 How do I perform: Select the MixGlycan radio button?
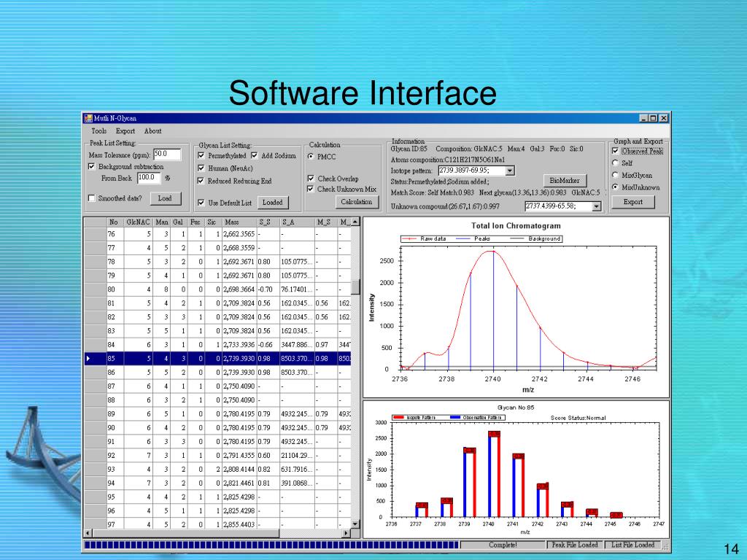[x=615, y=175]
